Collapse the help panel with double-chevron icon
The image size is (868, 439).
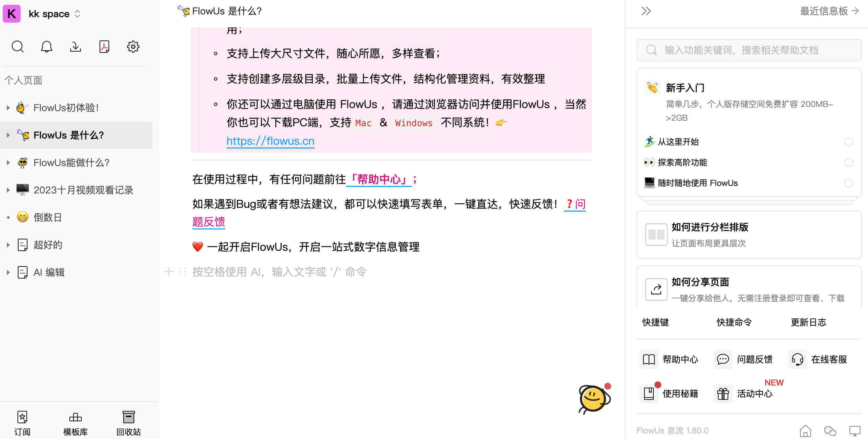click(x=646, y=11)
